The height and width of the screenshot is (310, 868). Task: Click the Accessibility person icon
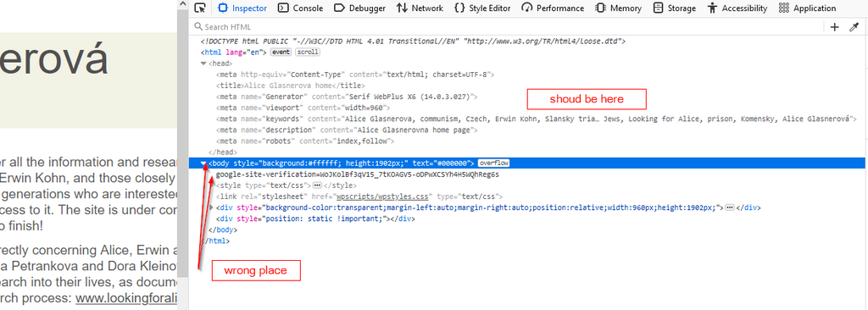(x=712, y=8)
